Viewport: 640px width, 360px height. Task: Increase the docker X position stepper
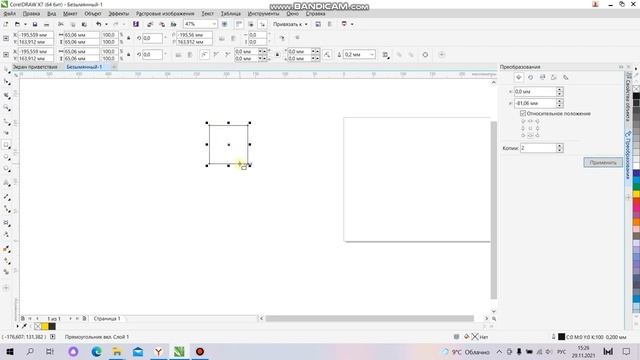560,89
